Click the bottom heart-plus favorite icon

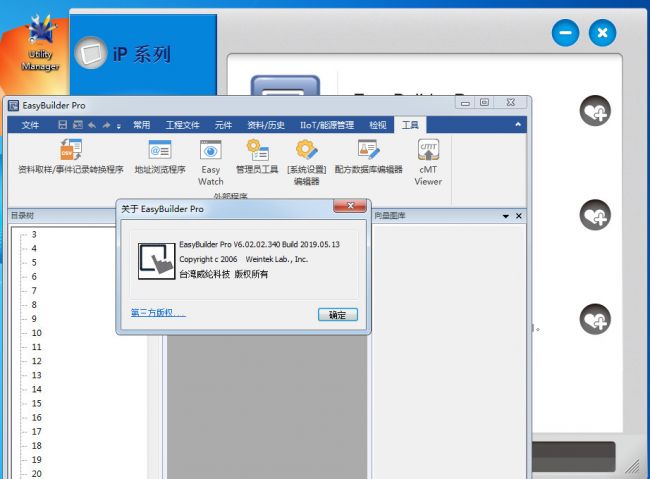point(595,319)
